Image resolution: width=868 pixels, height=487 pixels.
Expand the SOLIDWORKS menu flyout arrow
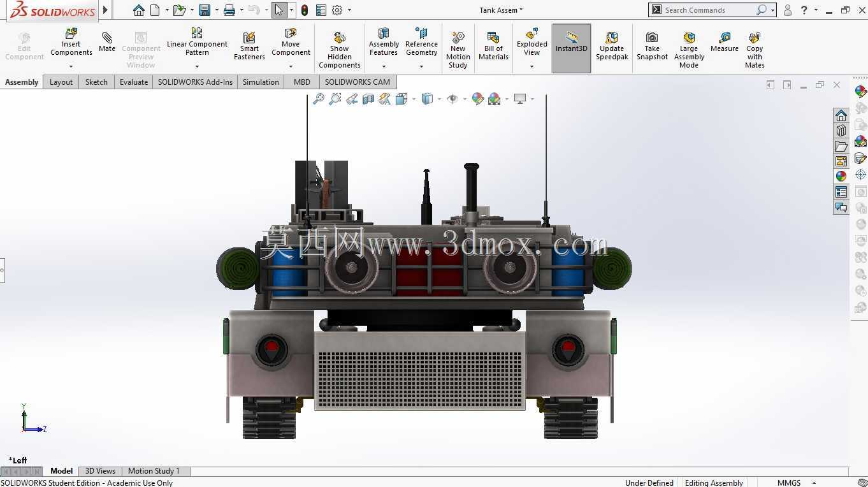pyautogui.click(x=106, y=10)
